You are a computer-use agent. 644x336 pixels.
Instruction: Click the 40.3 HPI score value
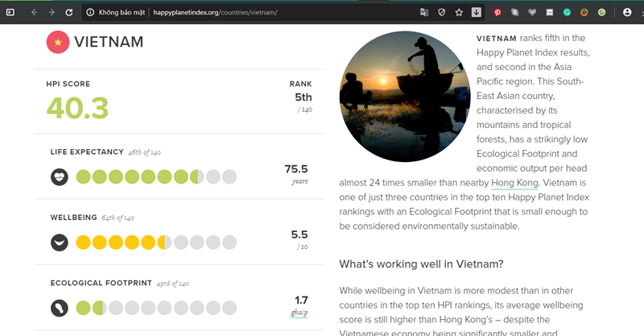(x=77, y=108)
